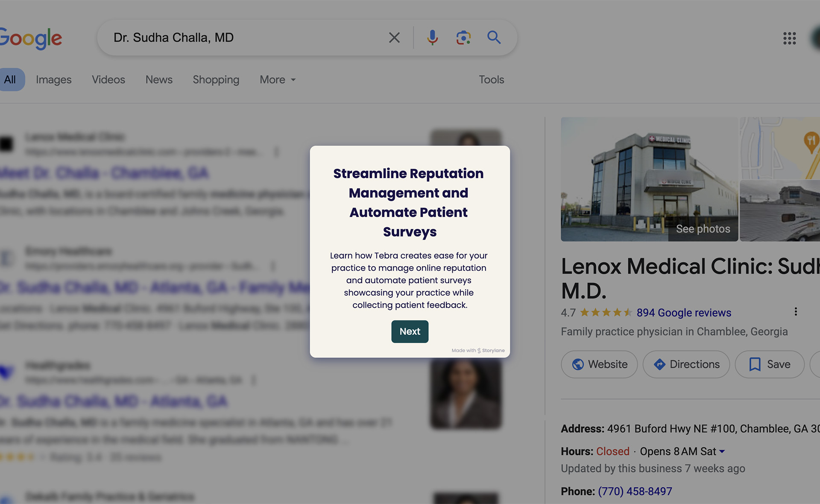Viewport: 820px width, 504px height.
Task: Switch to the Videos tab
Action: pos(108,79)
